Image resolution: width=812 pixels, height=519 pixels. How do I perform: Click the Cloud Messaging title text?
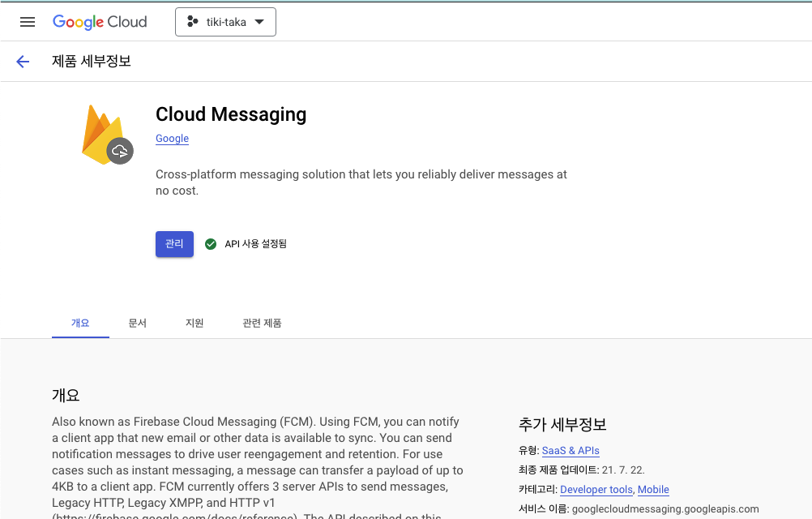[x=231, y=114]
